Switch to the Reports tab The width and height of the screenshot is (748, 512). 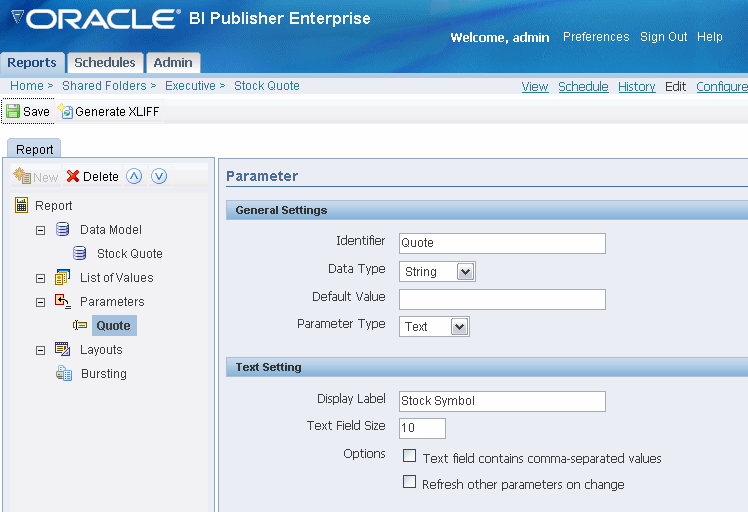32,63
